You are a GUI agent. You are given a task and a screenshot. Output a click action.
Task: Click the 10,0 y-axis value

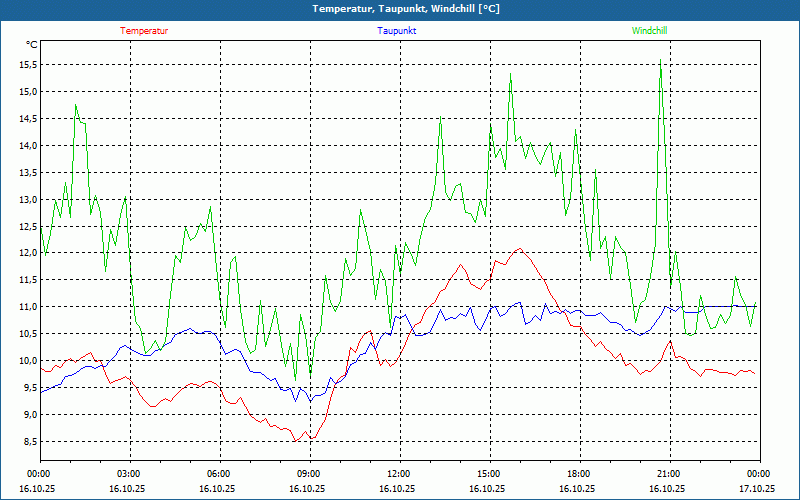[x=29, y=361]
